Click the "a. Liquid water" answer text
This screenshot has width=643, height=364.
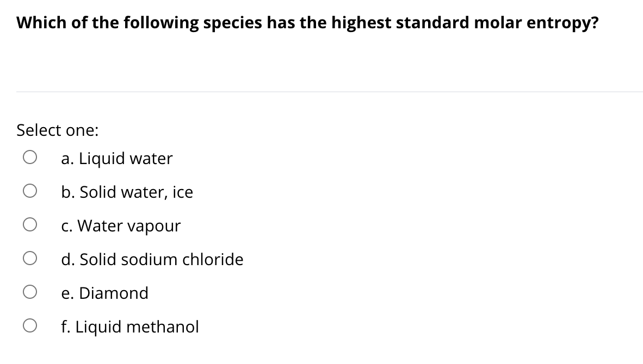pos(116,159)
